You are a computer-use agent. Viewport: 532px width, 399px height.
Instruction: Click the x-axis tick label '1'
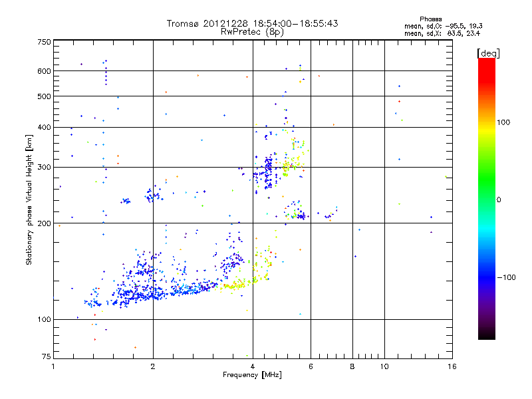[53, 366]
